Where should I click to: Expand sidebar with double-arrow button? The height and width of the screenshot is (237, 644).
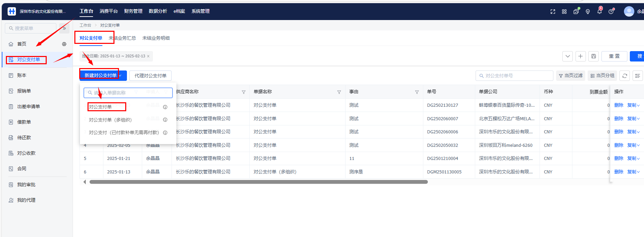64,28
